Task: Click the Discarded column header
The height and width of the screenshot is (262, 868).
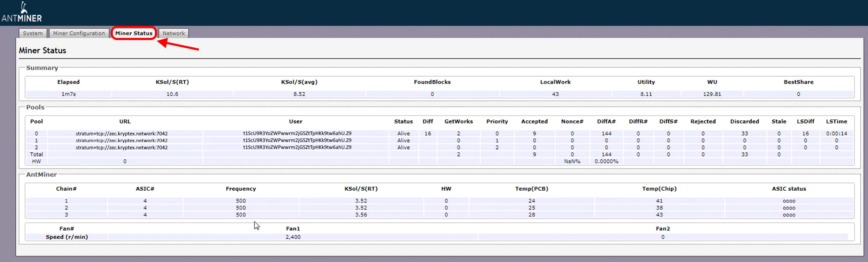Action: (744, 121)
